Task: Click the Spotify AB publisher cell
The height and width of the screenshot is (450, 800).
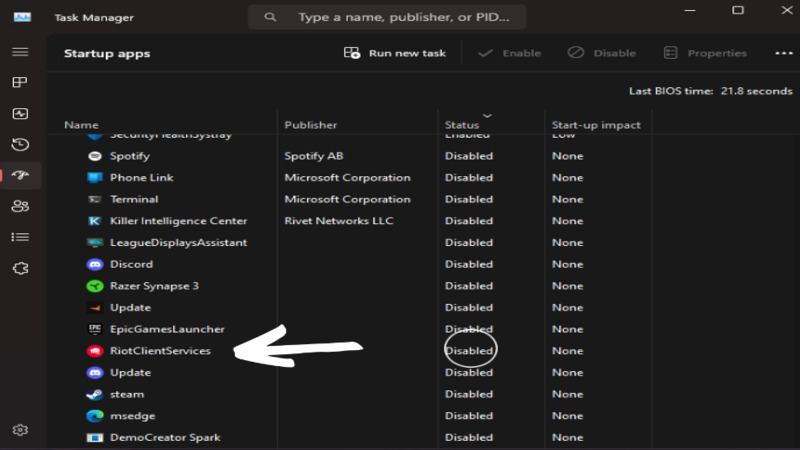Action: (314, 156)
